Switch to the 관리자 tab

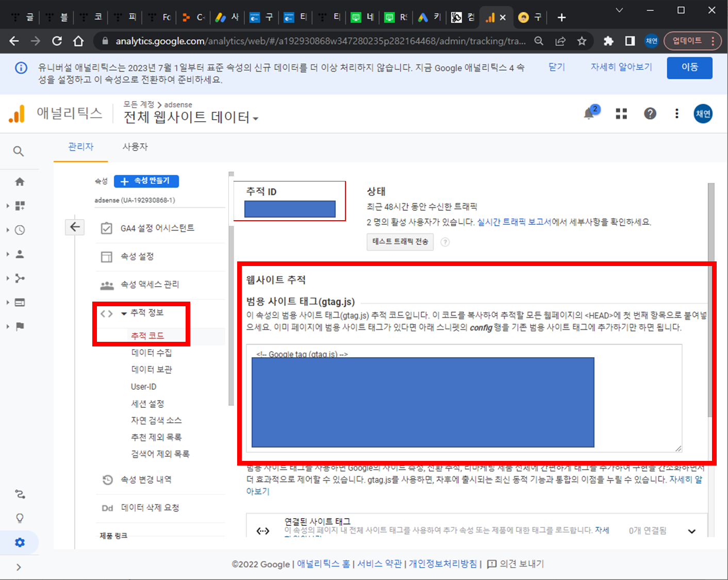81,146
